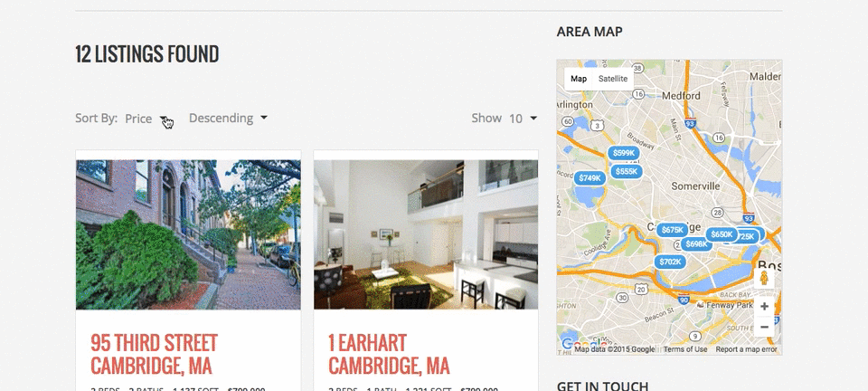Zoom in on the map

764,307
